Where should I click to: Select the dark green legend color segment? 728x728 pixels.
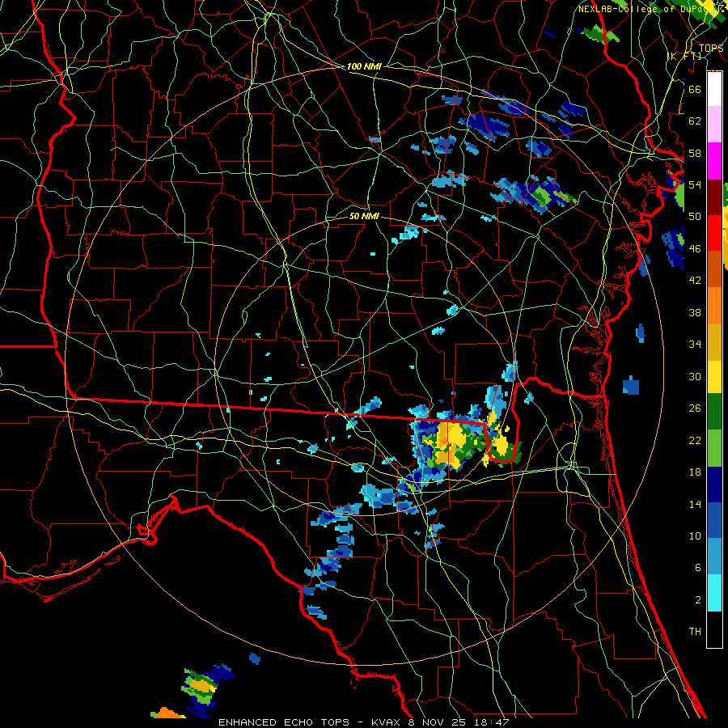(714, 412)
